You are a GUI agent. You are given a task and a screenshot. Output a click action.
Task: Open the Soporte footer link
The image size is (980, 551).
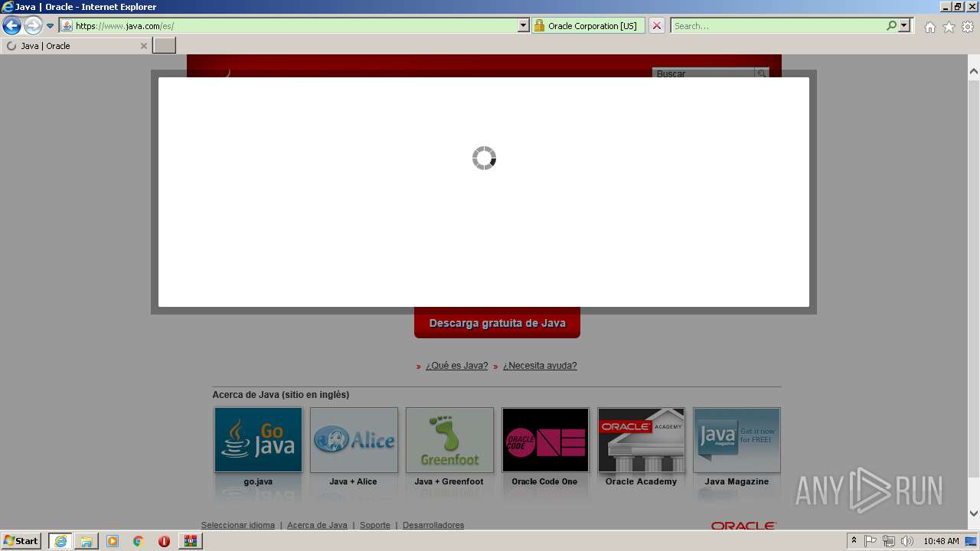point(375,525)
